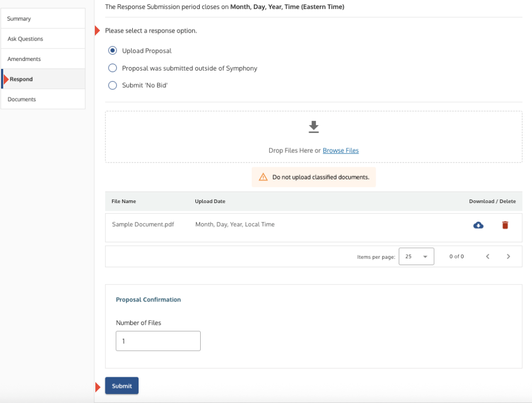The height and width of the screenshot is (403, 532).
Task: Open the Items per page dropdown
Action: coord(416,256)
